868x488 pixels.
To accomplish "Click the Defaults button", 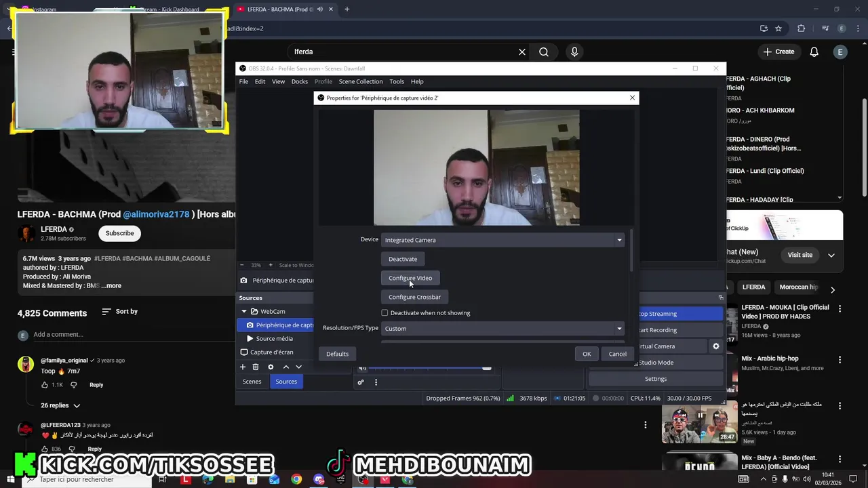I will coord(337,354).
